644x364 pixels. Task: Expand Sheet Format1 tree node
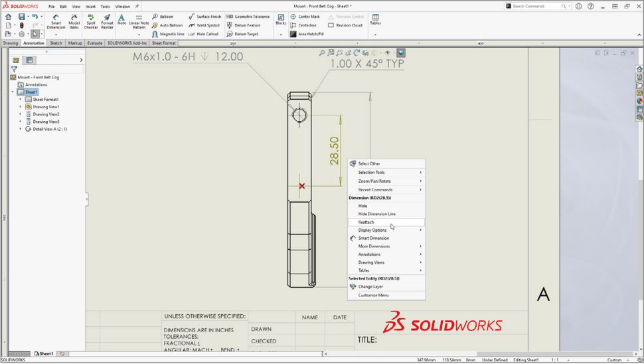tap(20, 99)
